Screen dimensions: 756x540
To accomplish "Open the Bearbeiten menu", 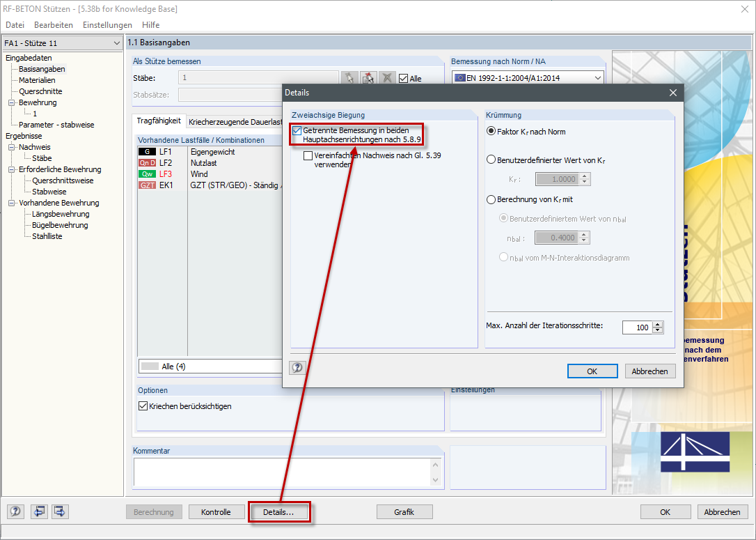I will (x=54, y=25).
